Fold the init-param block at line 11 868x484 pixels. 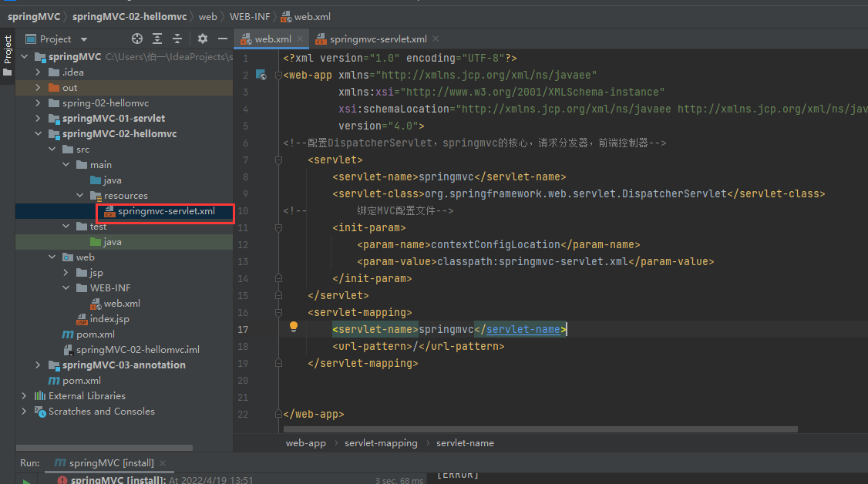coord(278,227)
